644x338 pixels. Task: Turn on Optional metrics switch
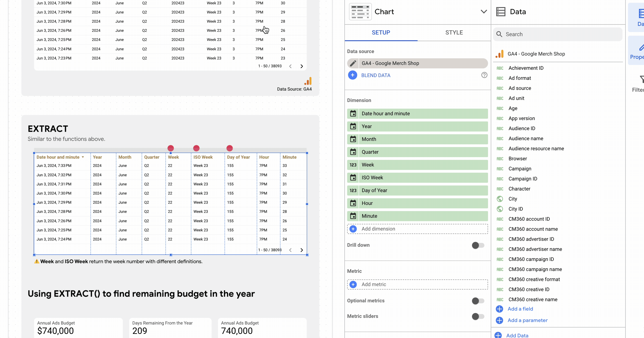[478, 301]
